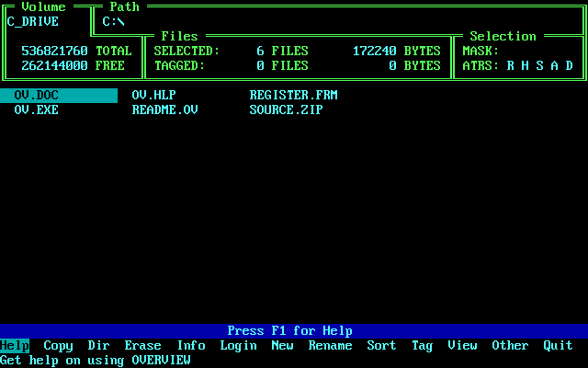Choose New from the command bar

point(283,346)
